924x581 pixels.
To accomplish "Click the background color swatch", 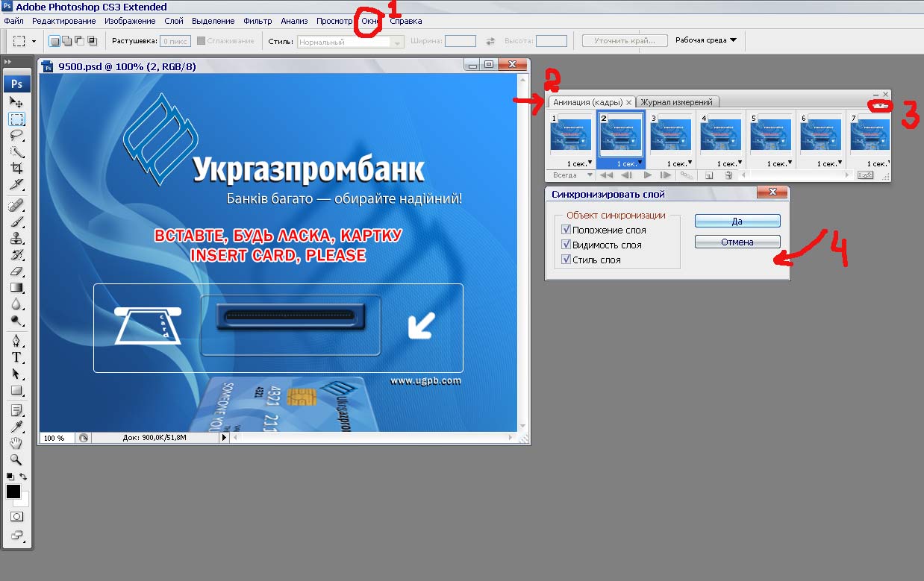I will pos(25,501).
